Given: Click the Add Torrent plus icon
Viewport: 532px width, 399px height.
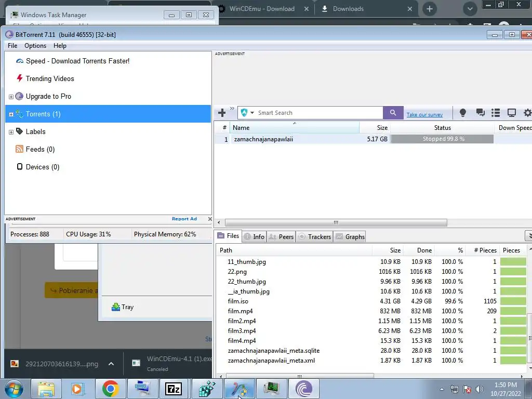Looking at the screenshot, I should pos(222,113).
